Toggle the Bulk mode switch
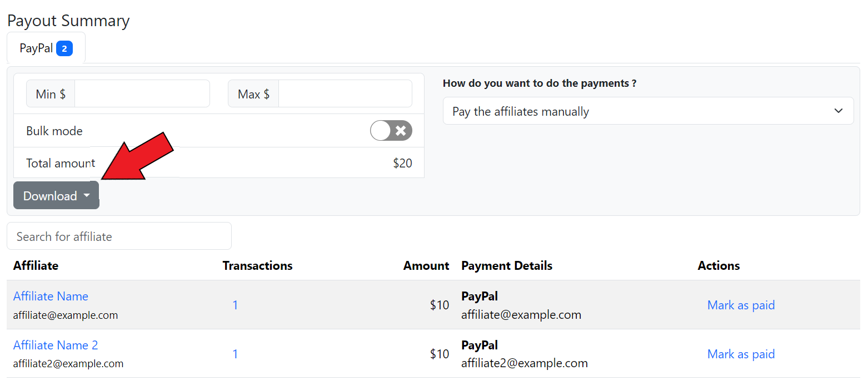Viewport: 868px width, 385px height. [391, 131]
